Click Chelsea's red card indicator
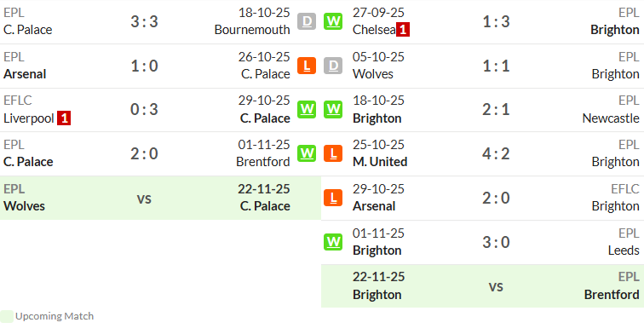Image resolution: width=644 pixels, height=334 pixels. [x=403, y=30]
